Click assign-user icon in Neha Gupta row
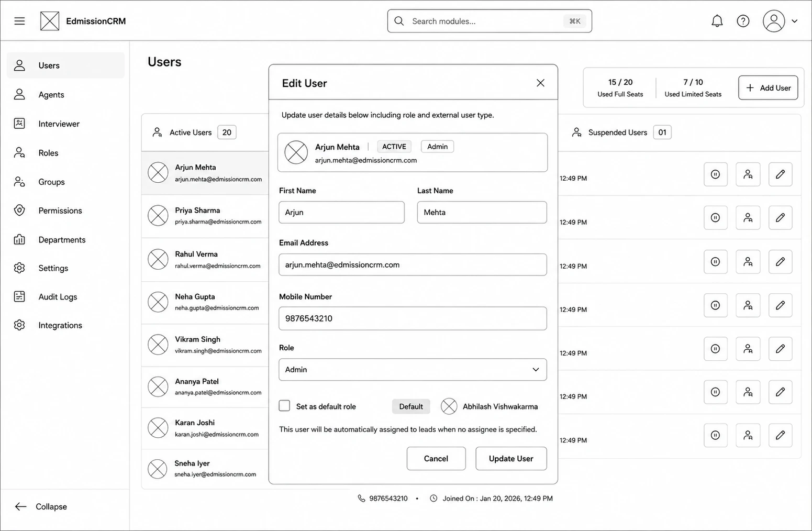This screenshot has height=531, width=812. (748, 305)
